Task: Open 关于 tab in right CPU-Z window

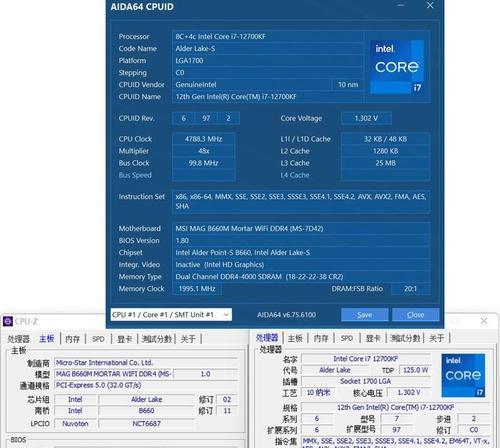Action: pyautogui.click(x=437, y=338)
